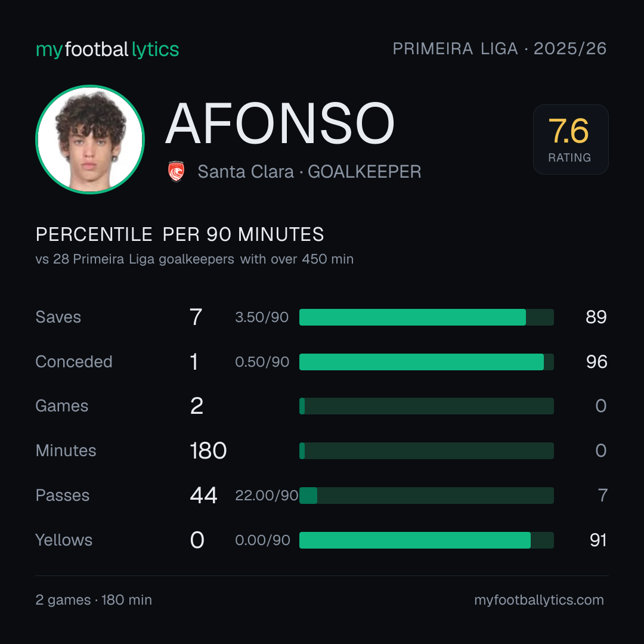Click the Games percentile bar

tap(426, 406)
